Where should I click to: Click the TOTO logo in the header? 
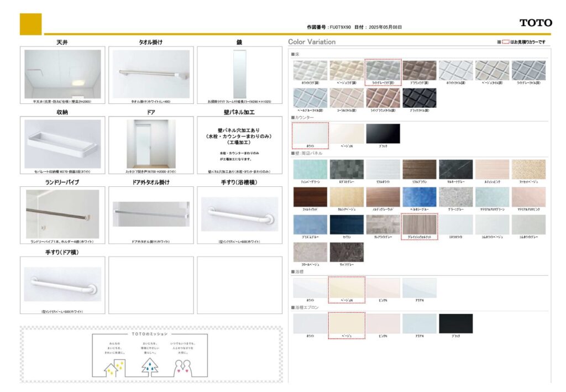coord(535,23)
